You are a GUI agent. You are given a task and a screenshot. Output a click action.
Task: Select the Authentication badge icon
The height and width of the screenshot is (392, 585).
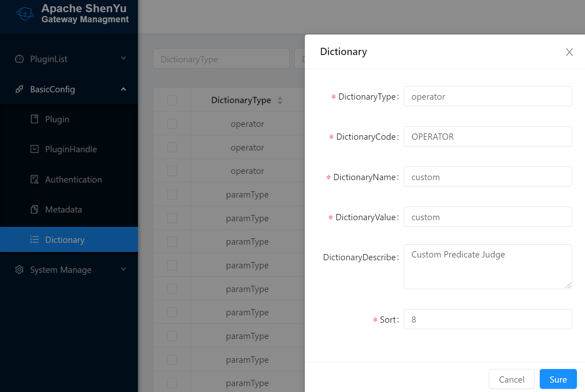34,179
